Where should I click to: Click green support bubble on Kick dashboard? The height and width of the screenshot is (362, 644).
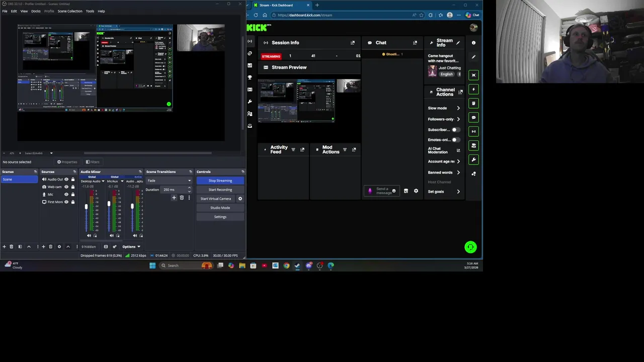[x=470, y=247]
